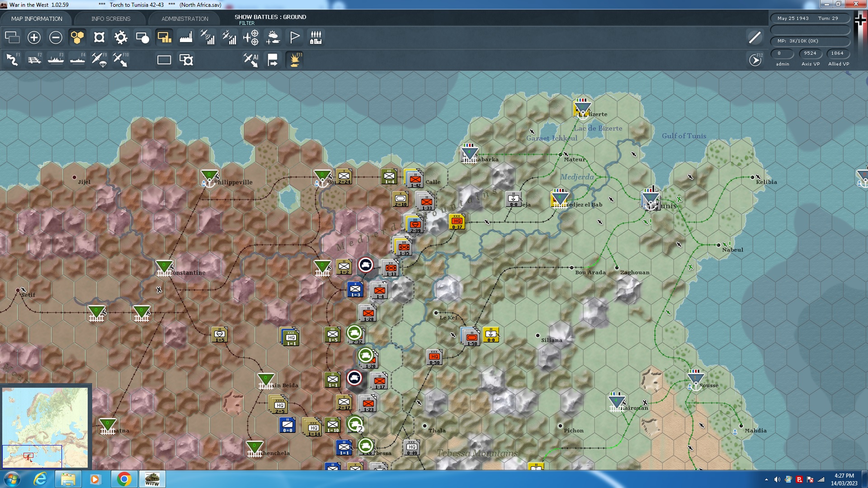Toggle the factory locations map icon
The image size is (868, 488).
(x=186, y=38)
